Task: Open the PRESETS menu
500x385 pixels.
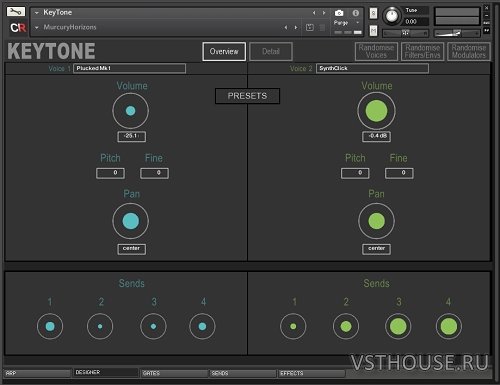Action: click(247, 96)
